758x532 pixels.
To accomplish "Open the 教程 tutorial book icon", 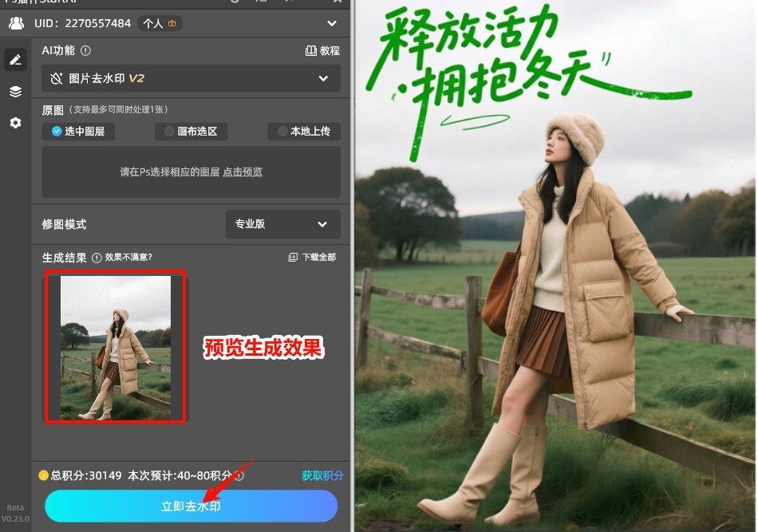I will (x=310, y=50).
